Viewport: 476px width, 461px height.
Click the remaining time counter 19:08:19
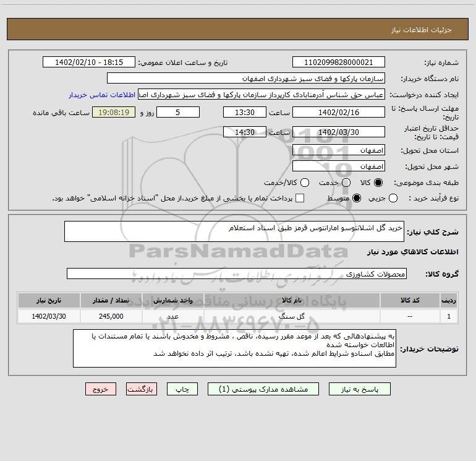[x=114, y=112]
